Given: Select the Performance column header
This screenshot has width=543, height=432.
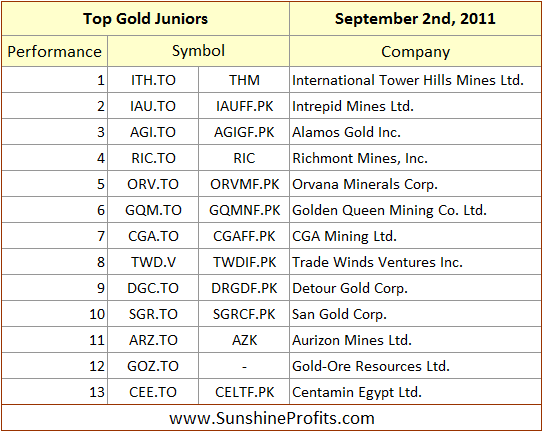Looking at the screenshot, I should (x=54, y=51).
